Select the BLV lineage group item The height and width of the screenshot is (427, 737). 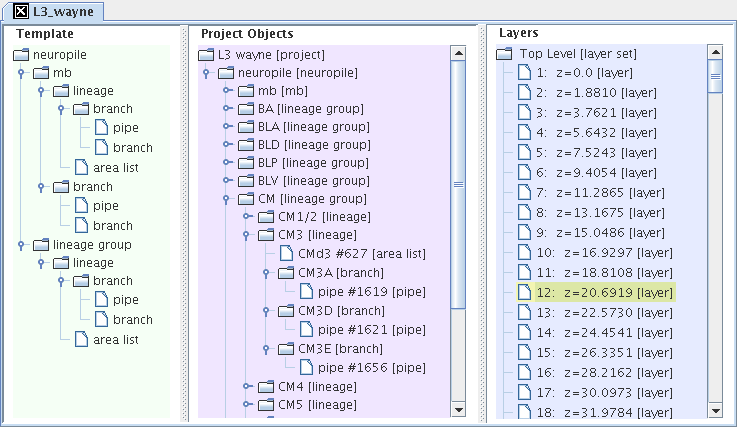[314, 181]
